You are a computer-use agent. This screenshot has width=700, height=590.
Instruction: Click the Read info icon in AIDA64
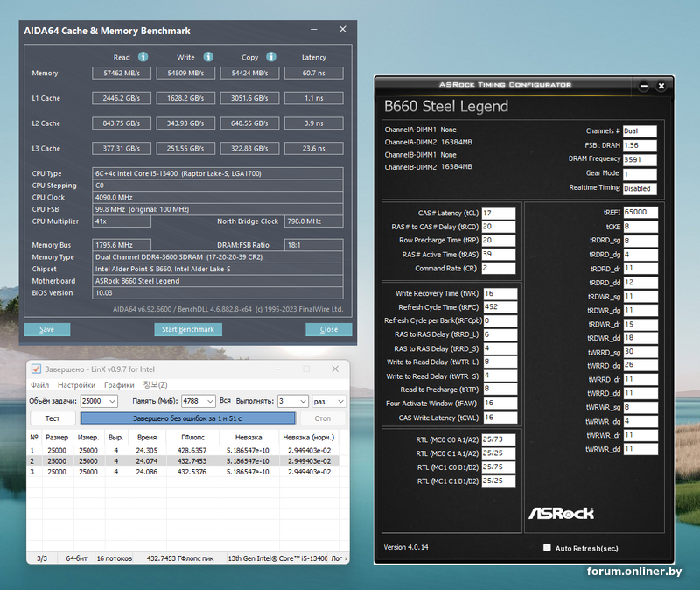[143, 57]
